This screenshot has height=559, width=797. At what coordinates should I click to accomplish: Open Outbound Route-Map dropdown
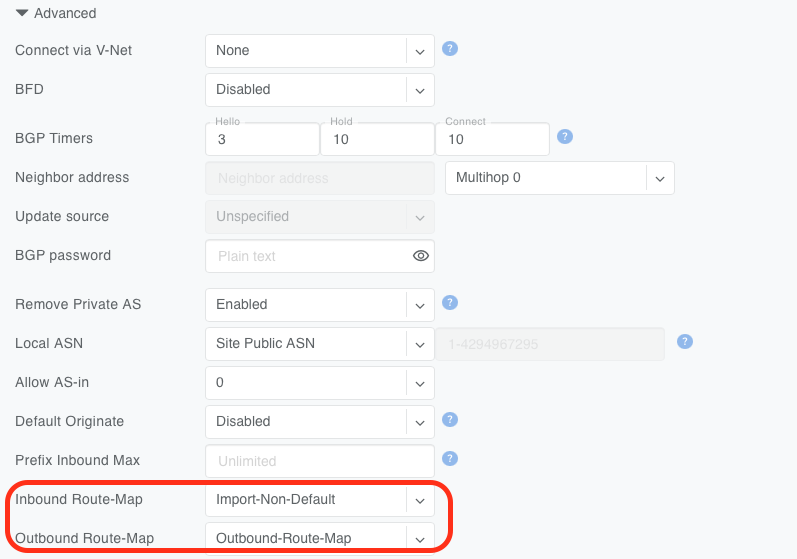tap(319, 538)
